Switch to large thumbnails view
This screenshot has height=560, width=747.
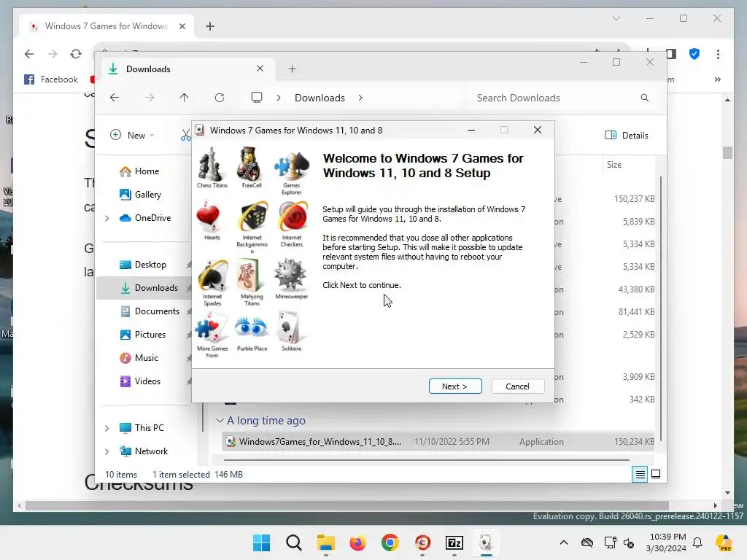pyautogui.click(x=656, y=474)
